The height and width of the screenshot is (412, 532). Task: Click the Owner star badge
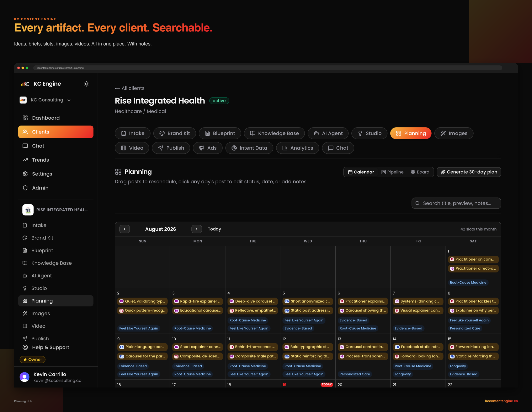pos(32,359)
